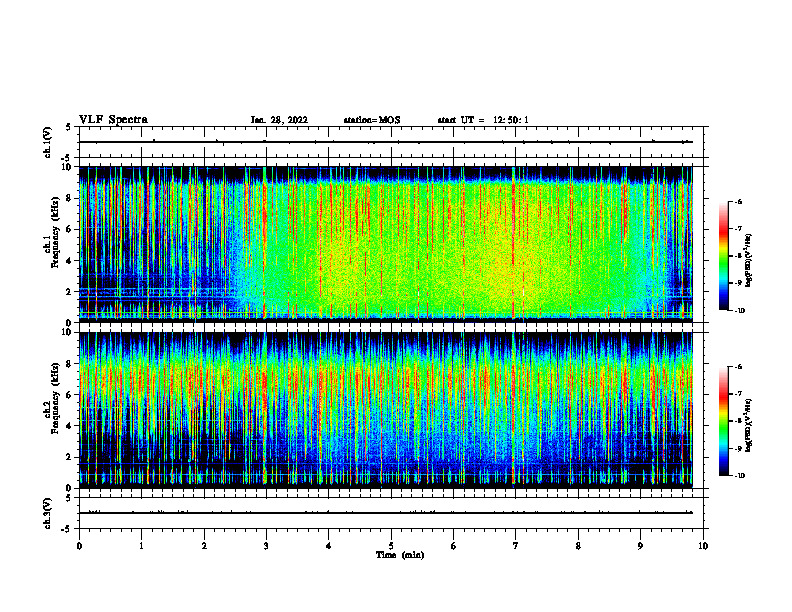The image size is (792, 612).
Task: Click the time axis tick label "2"
Action: (204, 546)
